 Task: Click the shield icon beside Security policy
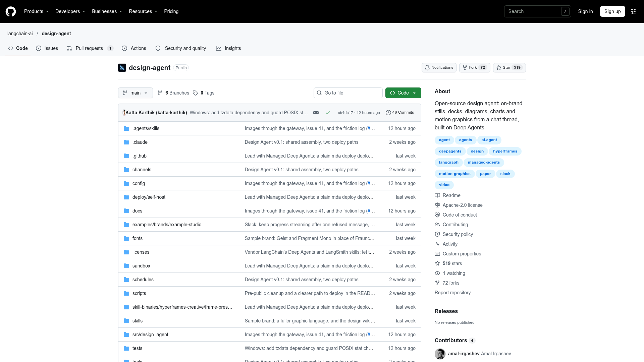[x=437, y=234]
